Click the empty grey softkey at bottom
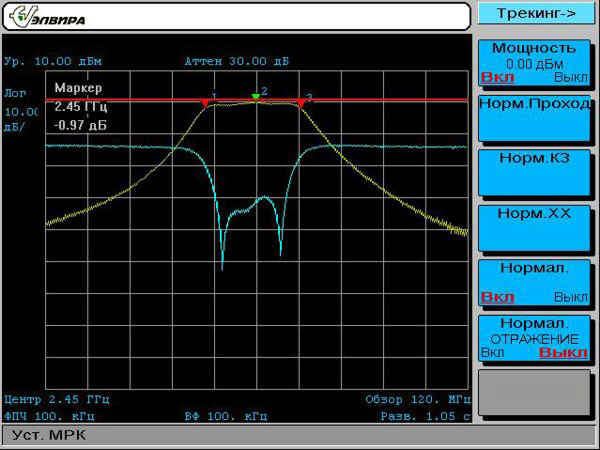This screenshot has height=450, width=600. pyautogui.click(x=534, y=392)
